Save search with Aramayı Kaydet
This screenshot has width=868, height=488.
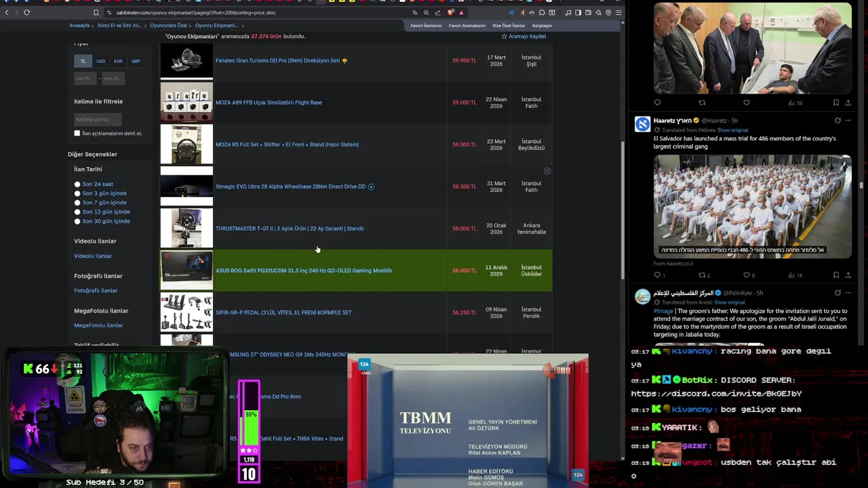click(x=527, y=36)
